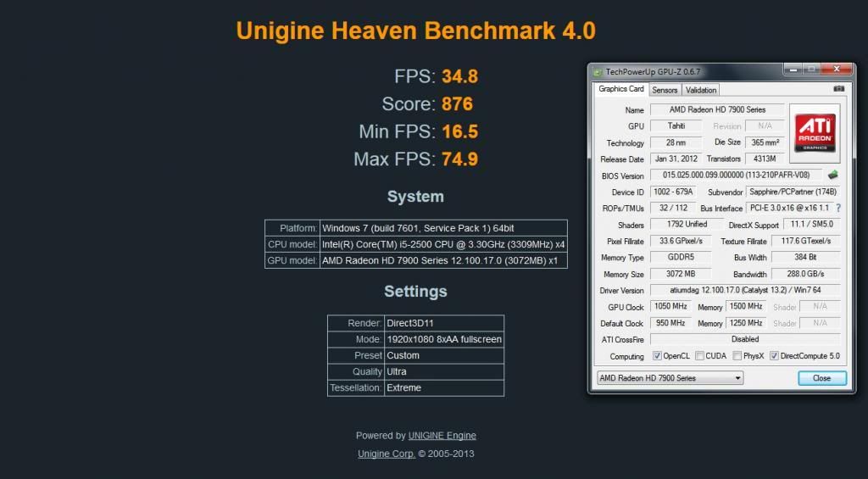Click the Driver Version field
Viewport: 868px width, 479px height.
(745, 290)
